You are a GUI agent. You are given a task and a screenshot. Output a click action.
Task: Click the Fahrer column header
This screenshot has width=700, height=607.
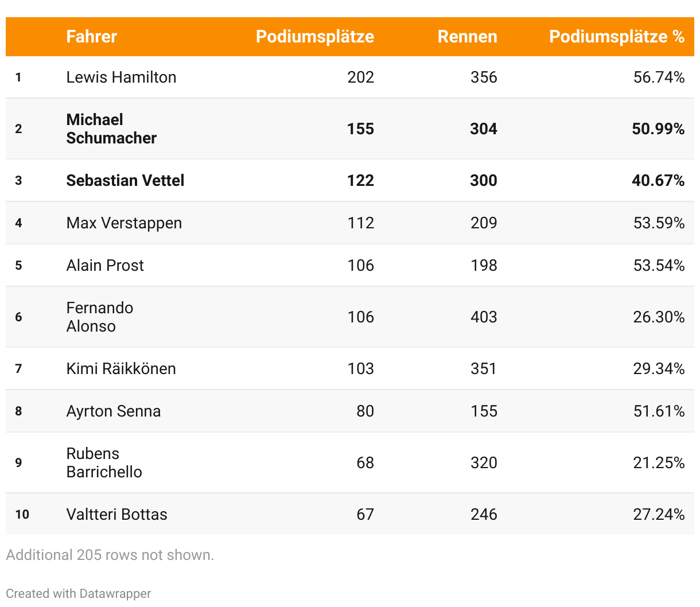(91, 37)
